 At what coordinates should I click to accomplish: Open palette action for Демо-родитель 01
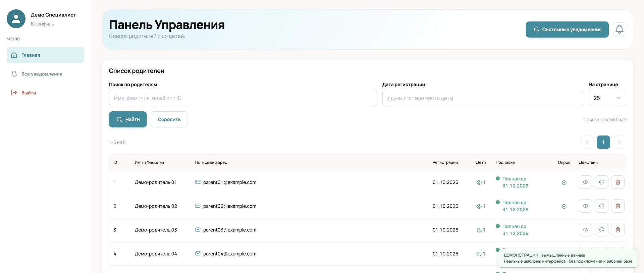(x=601, y=182)
